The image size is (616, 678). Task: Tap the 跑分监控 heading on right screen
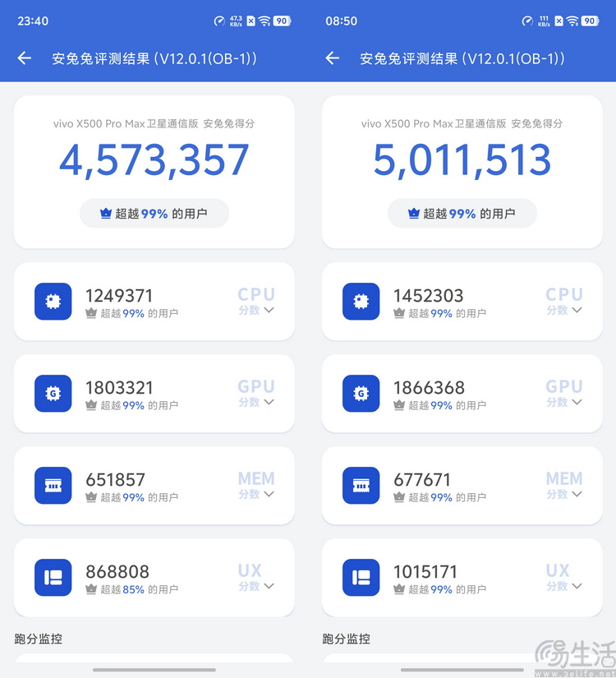[x=347, y=639]
